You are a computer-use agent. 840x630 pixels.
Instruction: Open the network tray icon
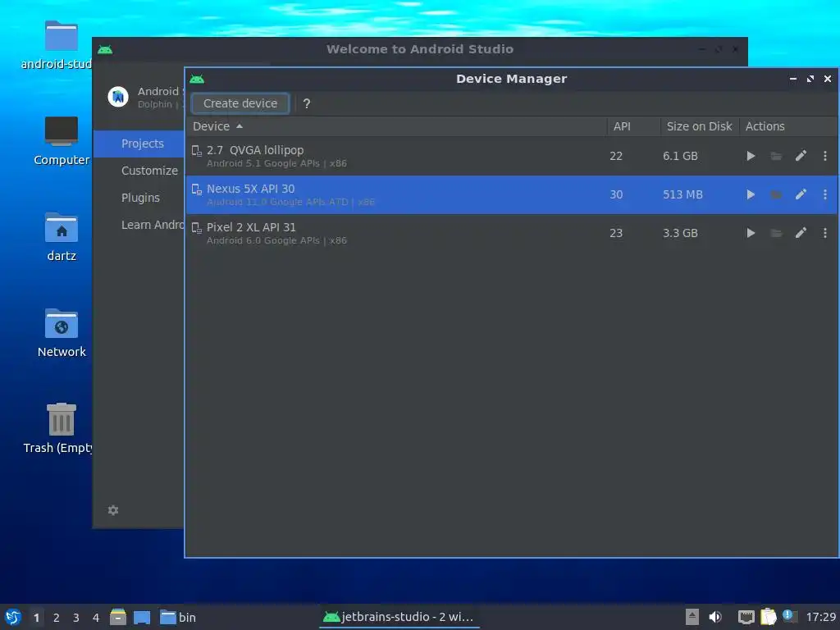click(746, 618)
